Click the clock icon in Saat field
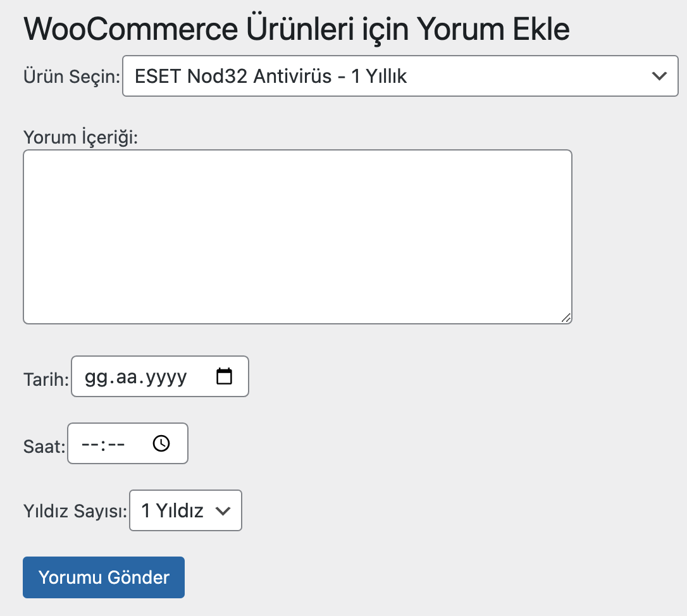 161,443
